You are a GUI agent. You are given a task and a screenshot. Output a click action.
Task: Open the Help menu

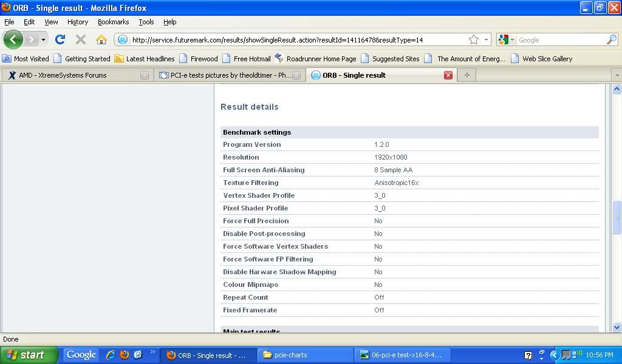point(170,22)
